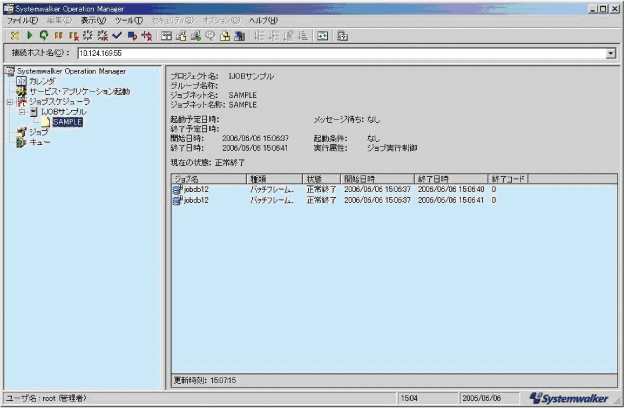Viewport: 624px width, 408px height.
Task: Click the dashed-burst icon with red X
Action: tap(102, 36)
